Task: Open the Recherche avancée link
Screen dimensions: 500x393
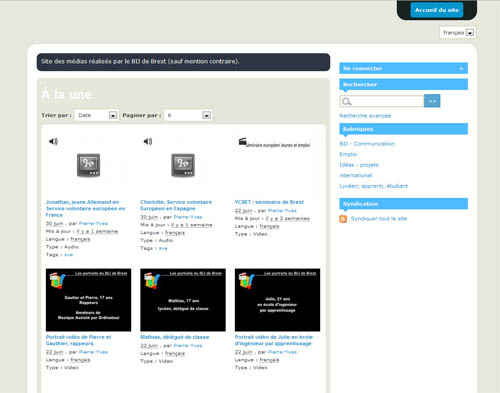Action: [365, 116]
